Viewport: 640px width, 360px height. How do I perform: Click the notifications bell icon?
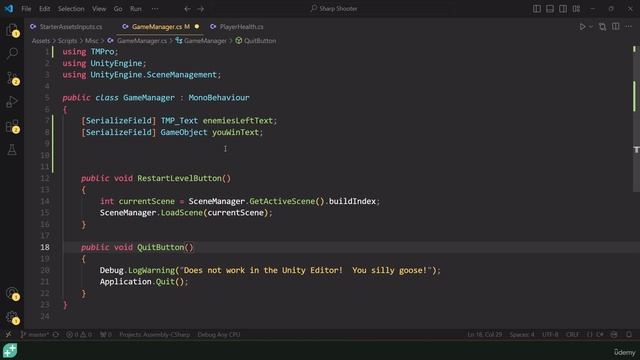pyautogui.click(x=629, y=335)
